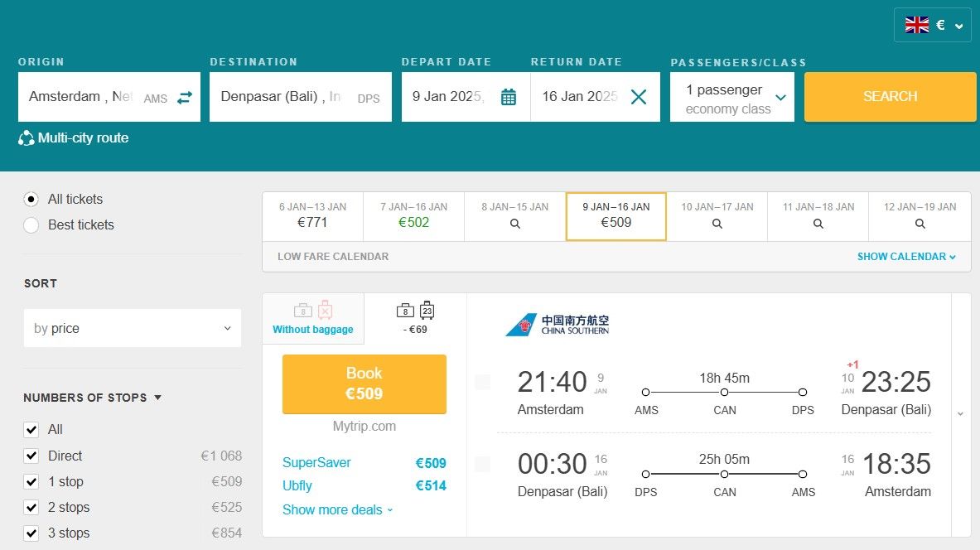Click the China Southern airline logo
This screenshot has height=550, width=980.
[x=558, y=325]
